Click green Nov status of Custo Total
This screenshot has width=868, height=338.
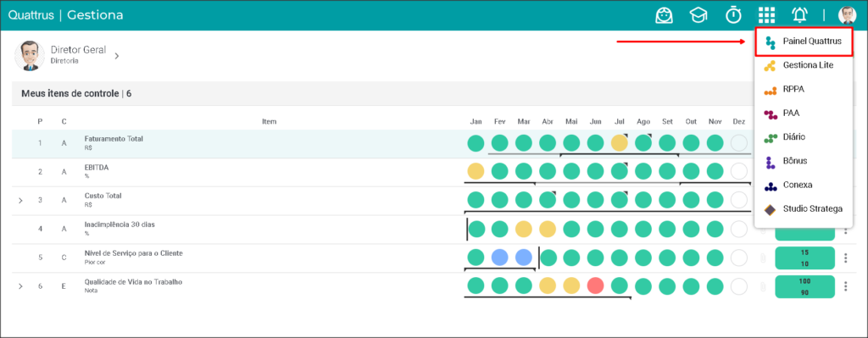715,200
